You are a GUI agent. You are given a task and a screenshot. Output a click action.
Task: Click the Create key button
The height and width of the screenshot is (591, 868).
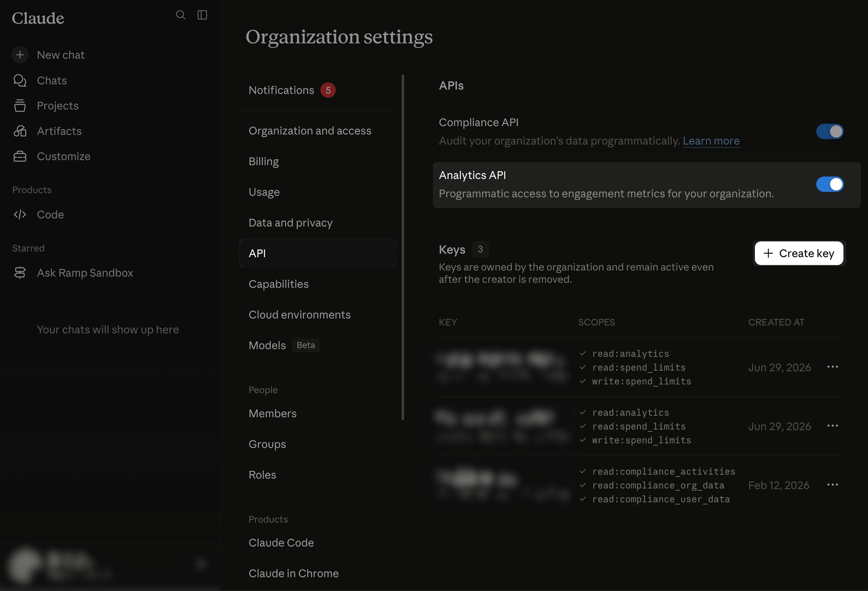point(799,253)
